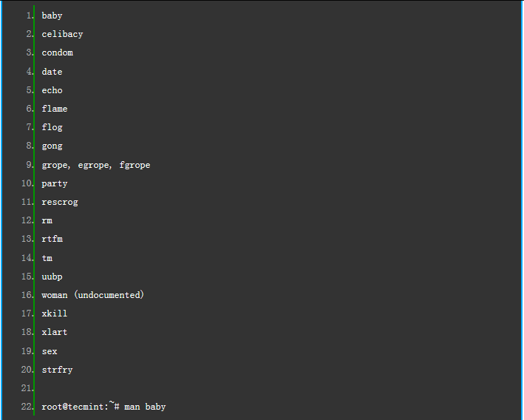Click the "rtfm" entry on line 13
This screenshot has width=524, height=420.
52,239
